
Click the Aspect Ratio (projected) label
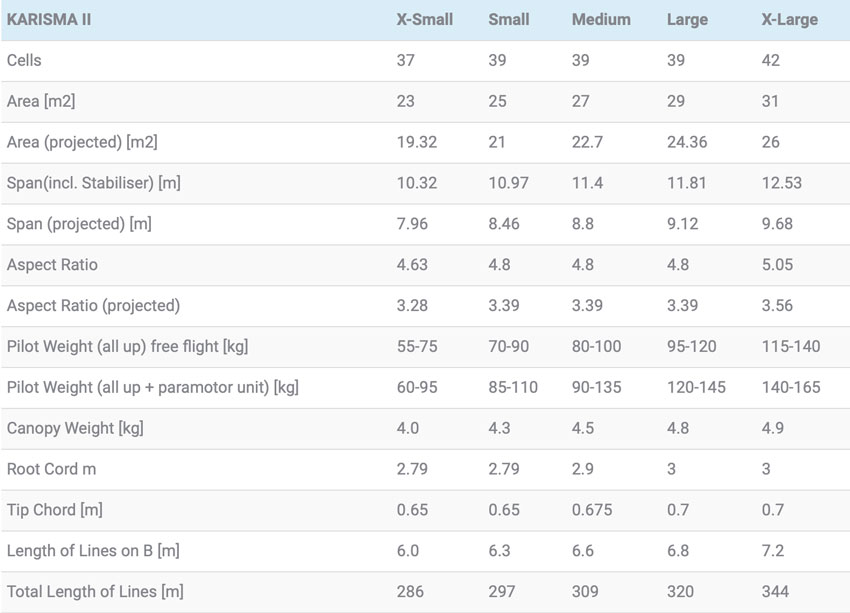93,306
